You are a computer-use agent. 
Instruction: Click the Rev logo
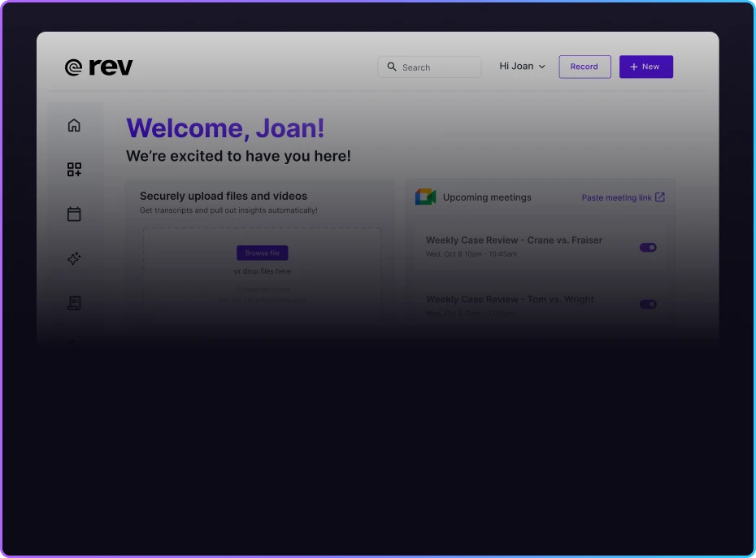coord(98,67)
